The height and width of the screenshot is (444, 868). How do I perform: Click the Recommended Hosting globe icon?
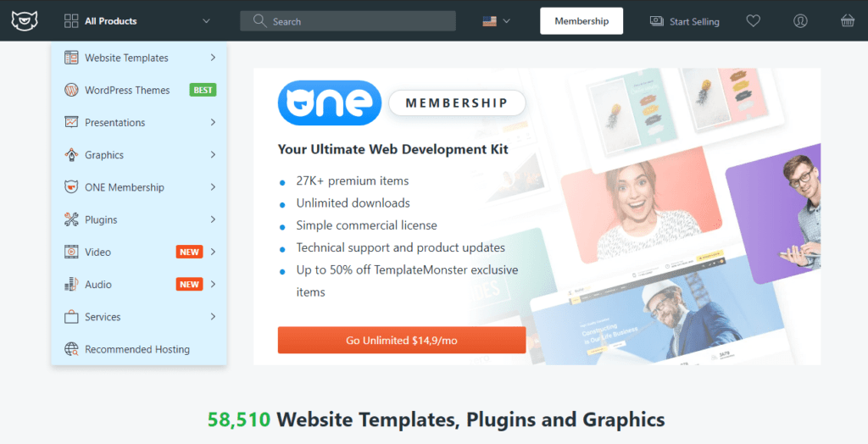tap(71, 349)
